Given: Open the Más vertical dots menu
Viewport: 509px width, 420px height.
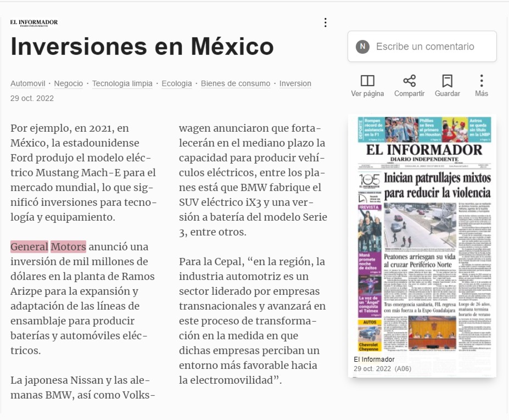Looking at the screenshot, I should [482, 81].
